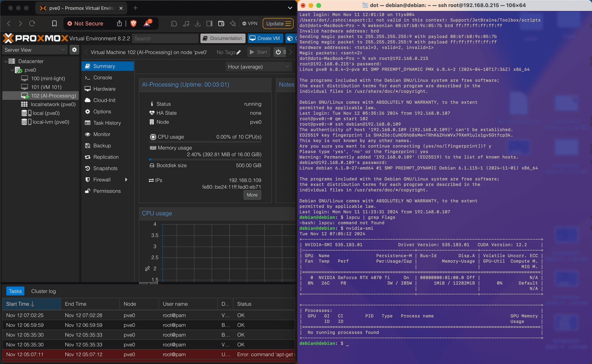592x364 pixels.
Task: Click the Status column header
Action: pyautogui.click(x=264, y=304)
